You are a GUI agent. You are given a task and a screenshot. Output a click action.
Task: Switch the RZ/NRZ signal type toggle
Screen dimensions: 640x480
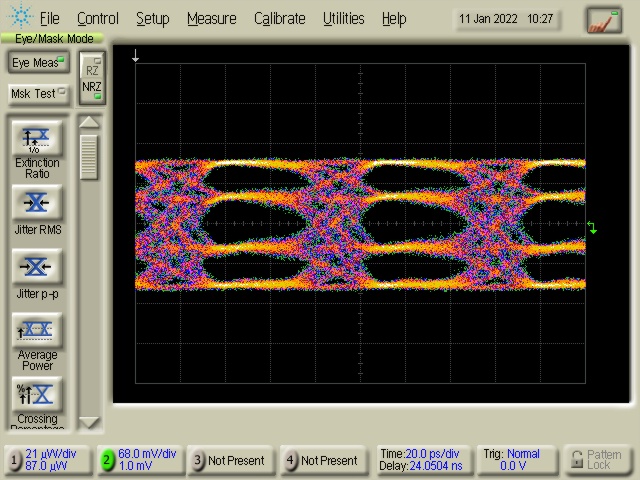click(91, 79)
